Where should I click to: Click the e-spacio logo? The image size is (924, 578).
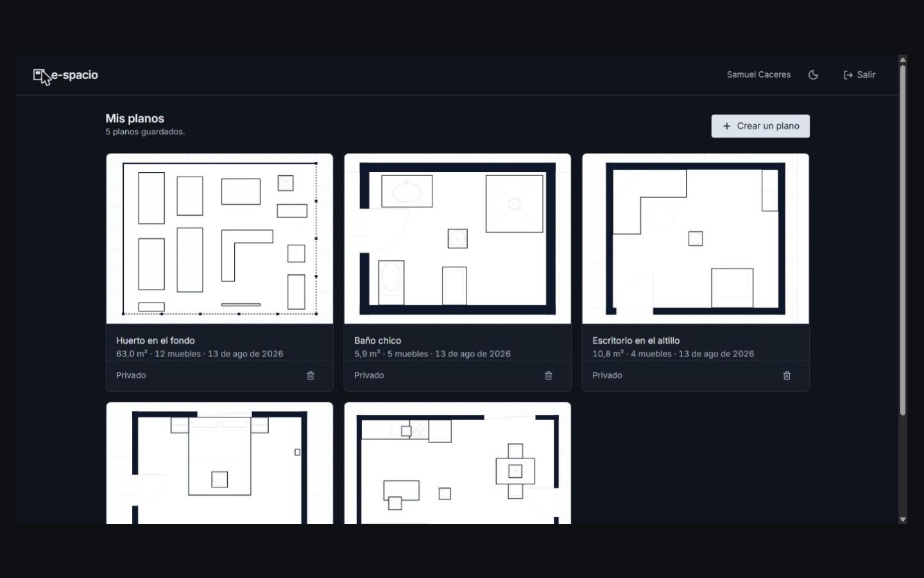[x=65, y=75]
